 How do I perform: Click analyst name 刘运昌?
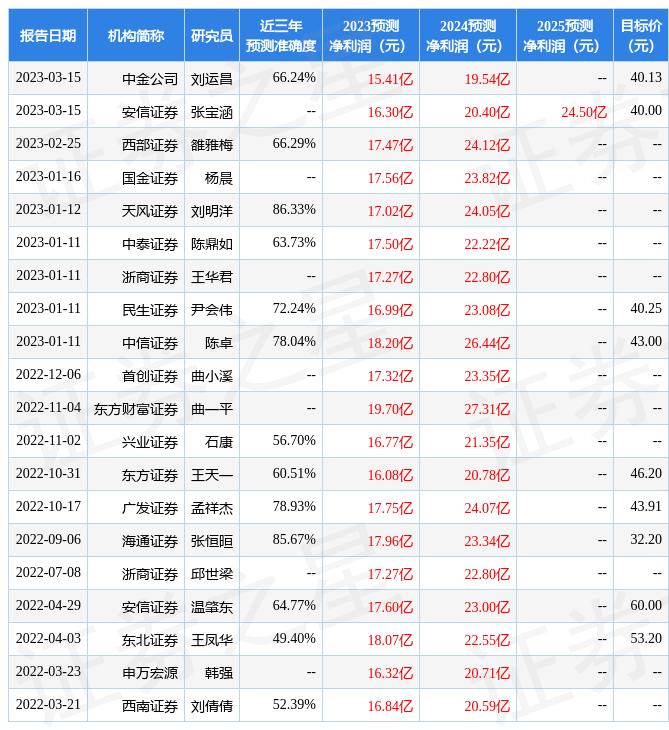coord(212,78)
